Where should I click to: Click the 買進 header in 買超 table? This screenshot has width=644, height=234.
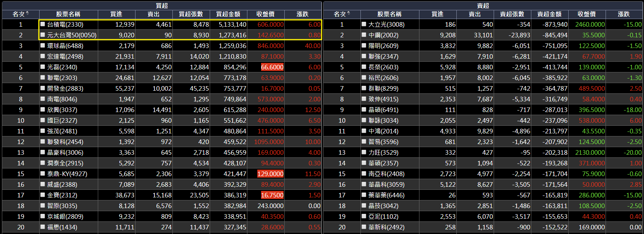click(x=116, y=14)
